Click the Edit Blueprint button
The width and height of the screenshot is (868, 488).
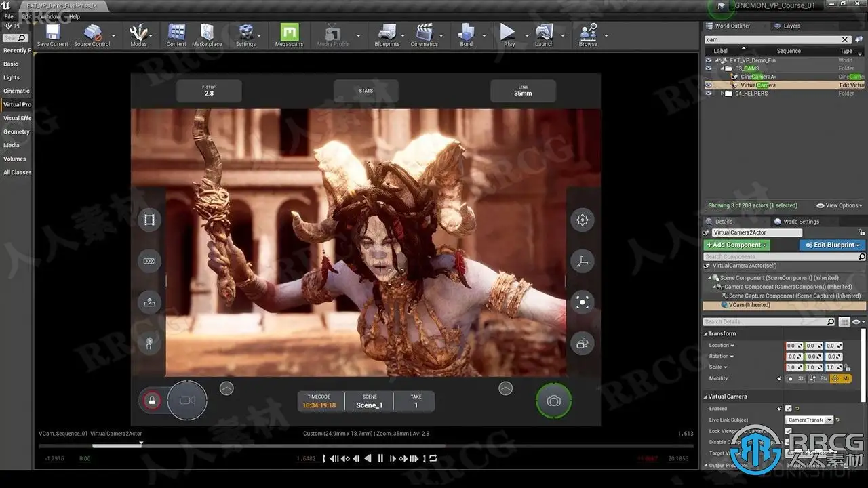(x=831, y=245)
